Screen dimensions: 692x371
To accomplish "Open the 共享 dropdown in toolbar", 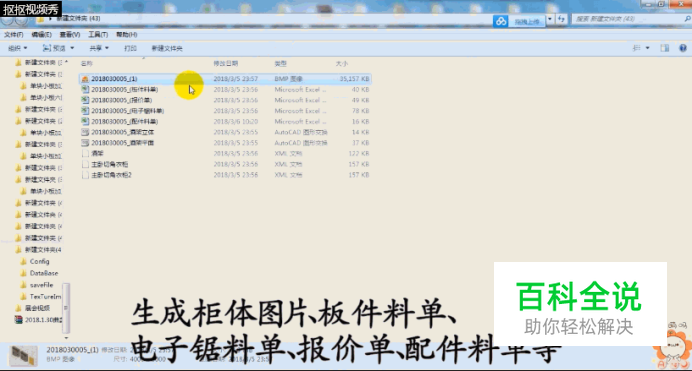I will pos(99,48).
